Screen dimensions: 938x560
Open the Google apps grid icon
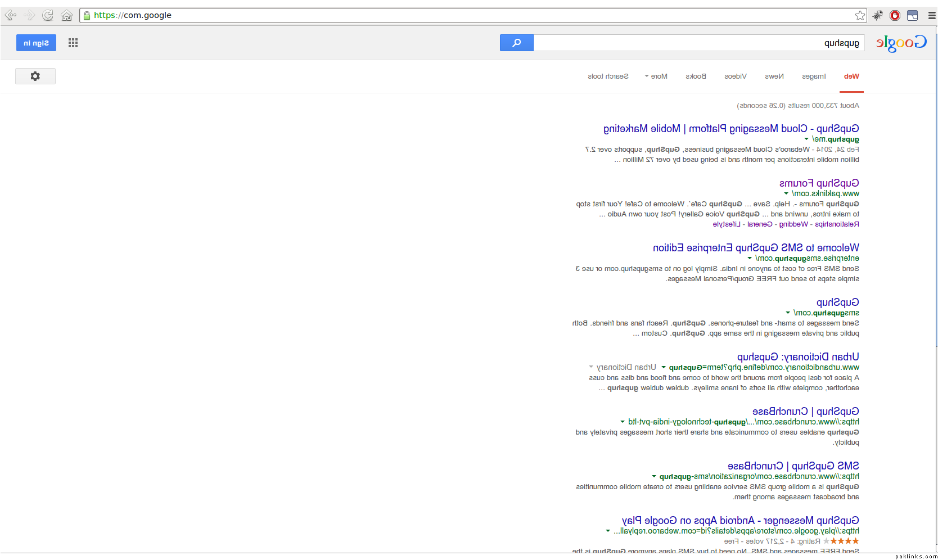point(73,43)
